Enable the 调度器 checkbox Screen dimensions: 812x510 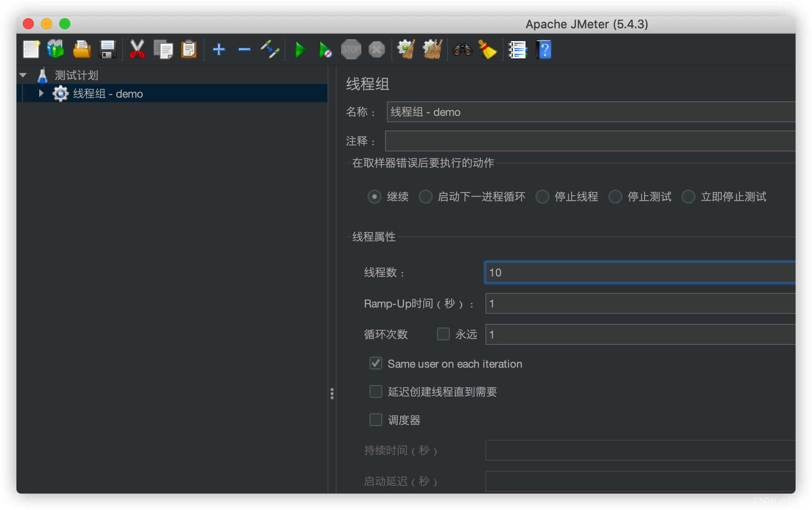(x=375, y=420)
